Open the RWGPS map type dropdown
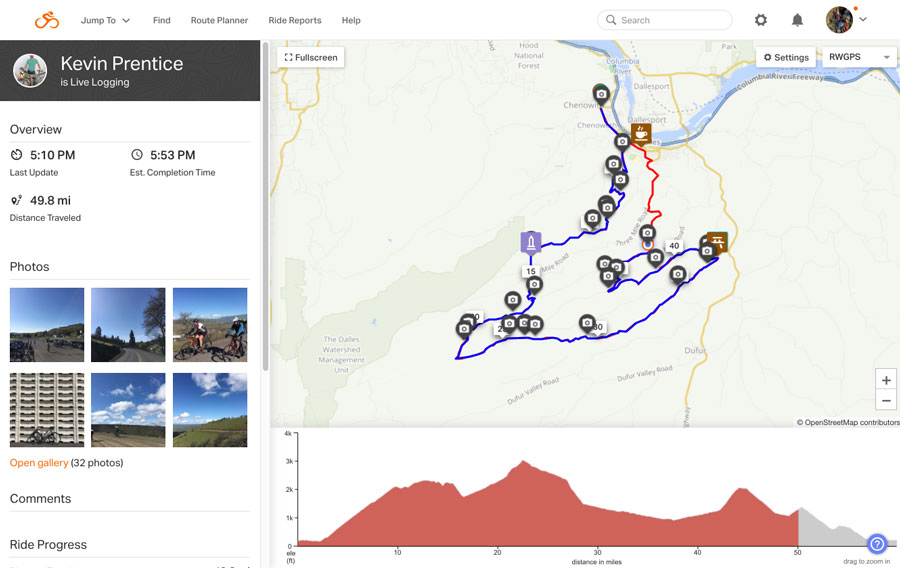The height and width of the screenshot is (568, 900). 859,57
